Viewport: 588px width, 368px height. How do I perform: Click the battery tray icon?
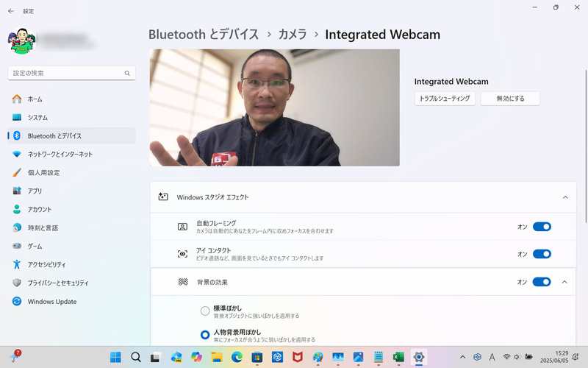(528, 357)
